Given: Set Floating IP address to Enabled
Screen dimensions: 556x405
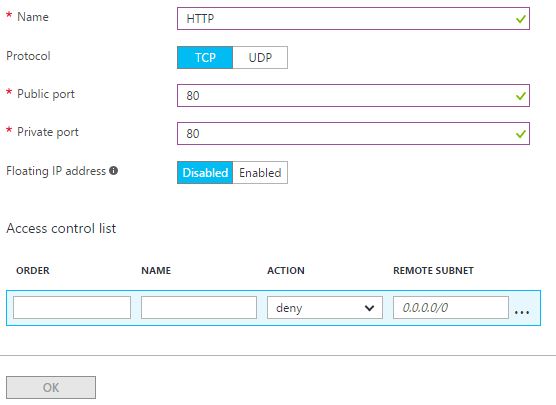Looking at the screenshot, I should [x=260, y=173].
